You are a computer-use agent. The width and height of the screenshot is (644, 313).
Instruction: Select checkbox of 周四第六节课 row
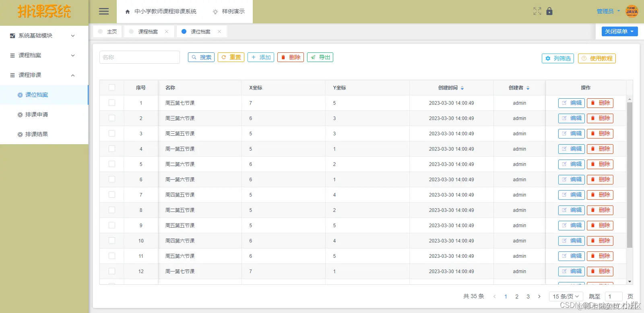(x=112, y=240)
